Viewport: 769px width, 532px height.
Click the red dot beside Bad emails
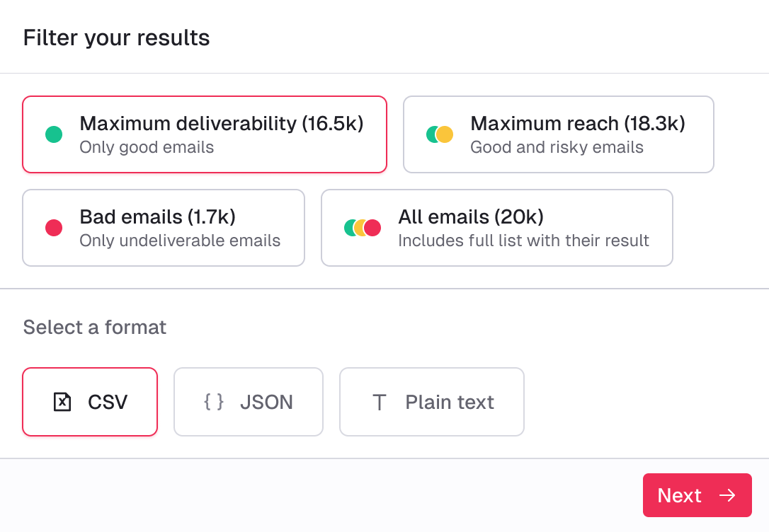click(x=54, y=228)
